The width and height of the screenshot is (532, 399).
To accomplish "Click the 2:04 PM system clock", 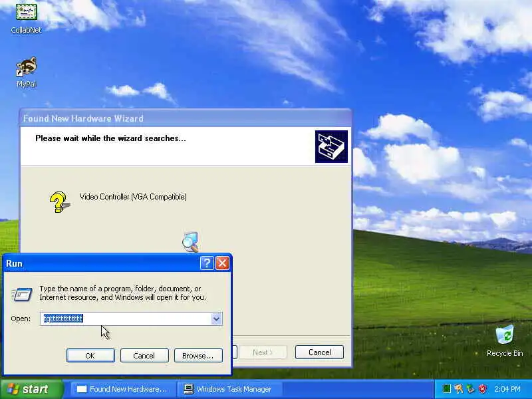I will point(507,389).
